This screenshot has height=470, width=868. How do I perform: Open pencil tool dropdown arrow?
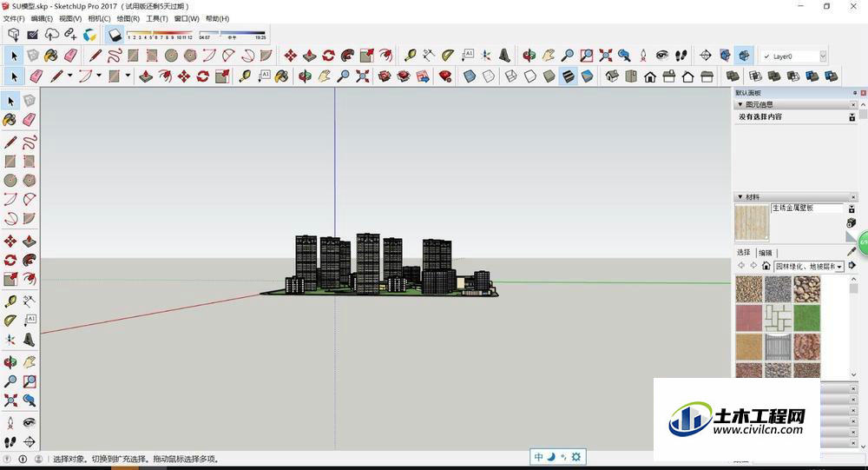(69, 76)
